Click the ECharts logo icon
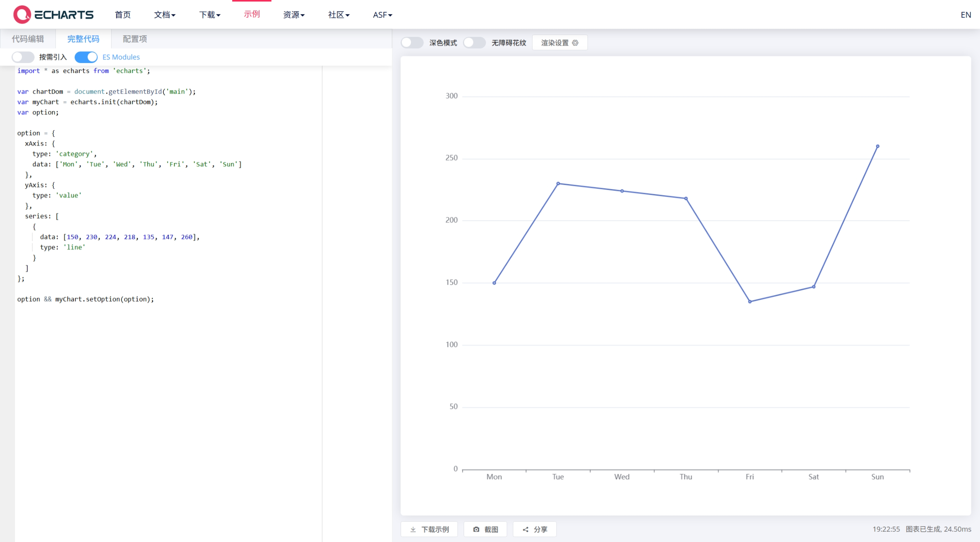Image resolution: width=980 pixels, height=542 pixels. 22,15
